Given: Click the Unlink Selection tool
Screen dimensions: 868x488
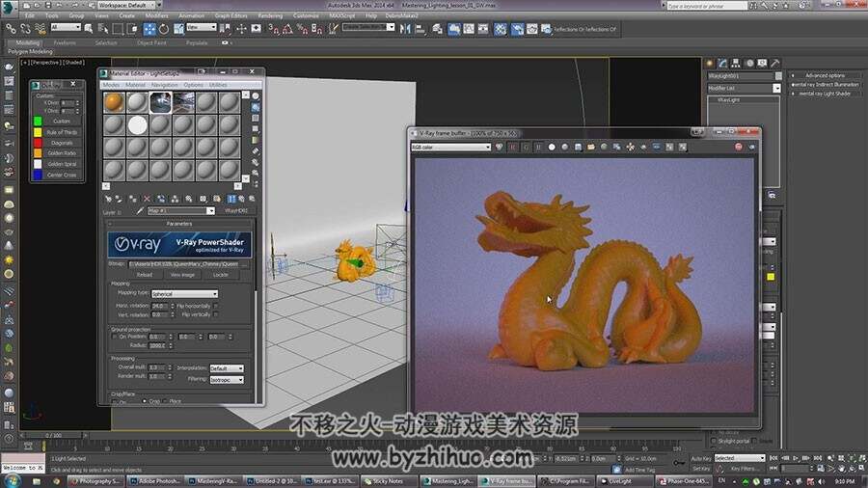Looking at the screenshot, I should [x=25, y=28].
